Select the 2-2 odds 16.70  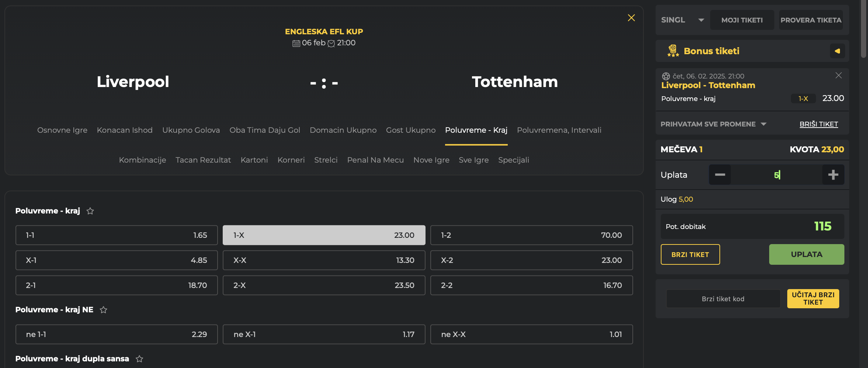tap(531, 285)
